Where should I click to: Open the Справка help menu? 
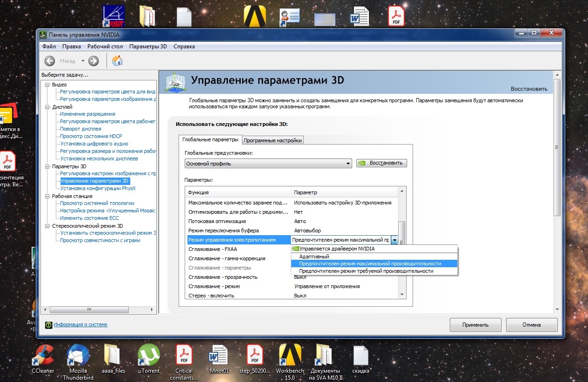[184, 46]
